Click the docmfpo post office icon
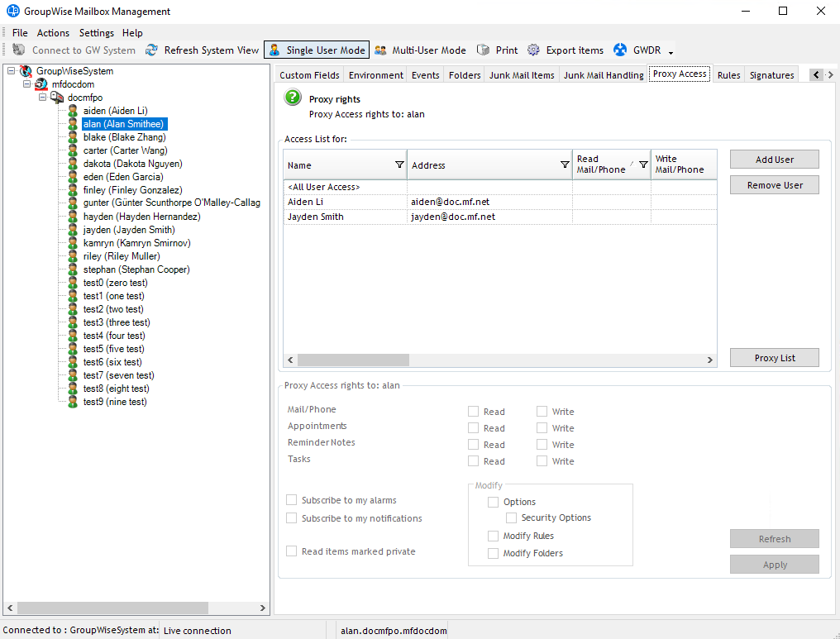This screenshot has width=840, height=639. click(x=57, y=98)
